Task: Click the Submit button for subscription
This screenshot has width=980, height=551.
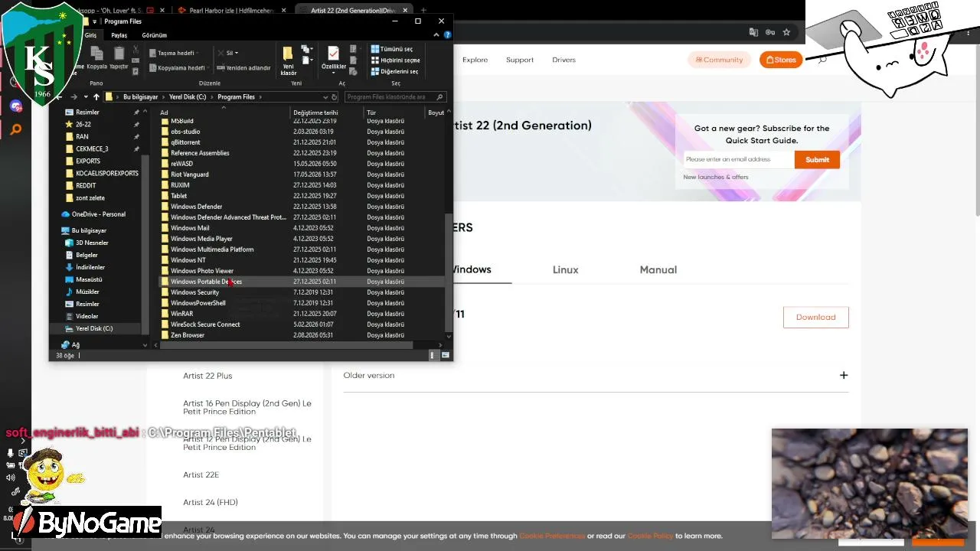Action: tap(817, 159)
